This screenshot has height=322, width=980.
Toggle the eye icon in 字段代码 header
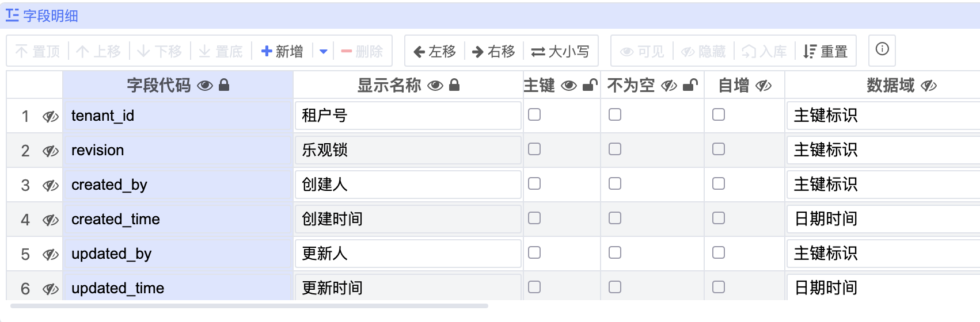(x=205, y=86)
